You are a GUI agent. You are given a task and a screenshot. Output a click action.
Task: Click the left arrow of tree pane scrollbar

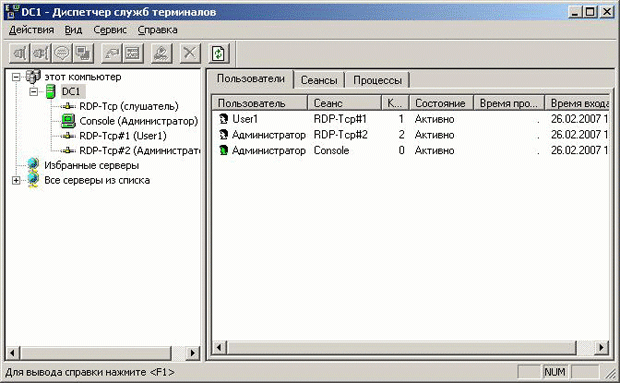pyautogui.click(x=12, y=353)
